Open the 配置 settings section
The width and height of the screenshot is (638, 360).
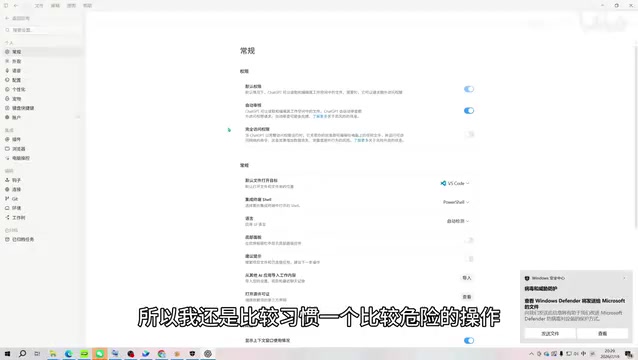point(16,80)
